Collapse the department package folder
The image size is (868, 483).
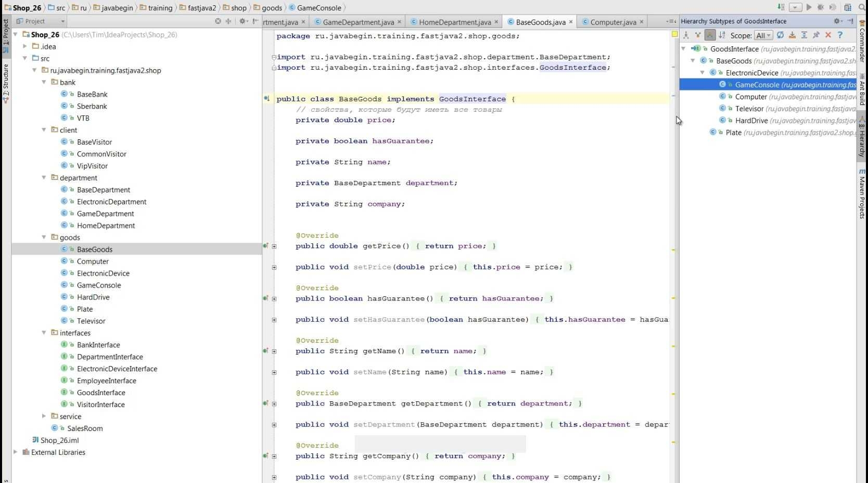[44, 178]
